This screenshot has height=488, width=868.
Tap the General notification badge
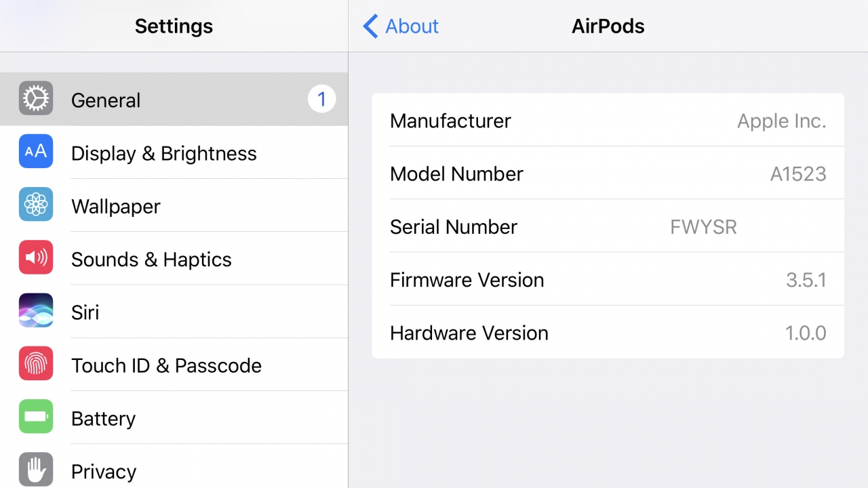[x=321, y=100]
